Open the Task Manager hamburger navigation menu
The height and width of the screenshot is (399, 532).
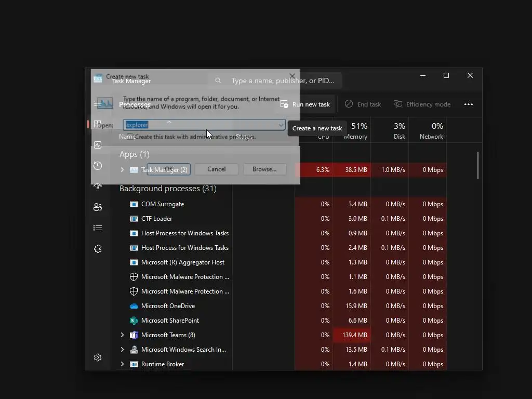pos(97,104)
